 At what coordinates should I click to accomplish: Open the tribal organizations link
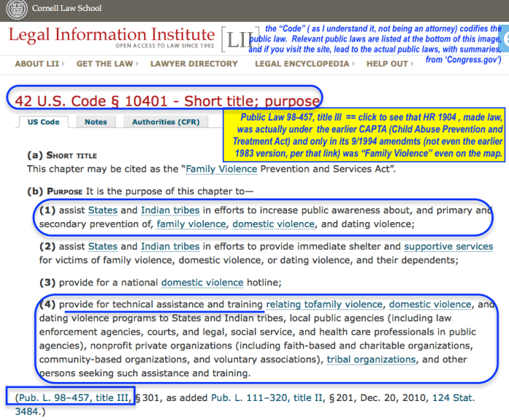tap(371, 360)
